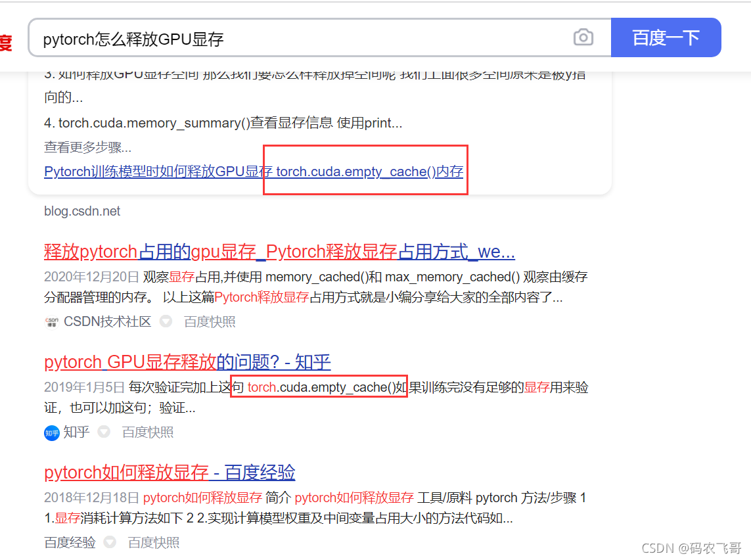The height and width of the screenshot is (560, 751).
Task: Open 百度快照 for the CSDN result
Action: click(210, 321)
